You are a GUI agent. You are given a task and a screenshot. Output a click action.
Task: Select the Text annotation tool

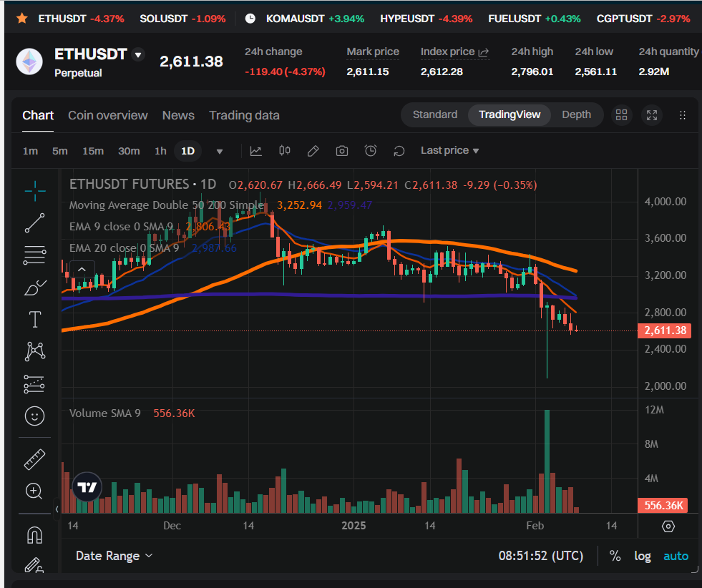tap(35, 320)
